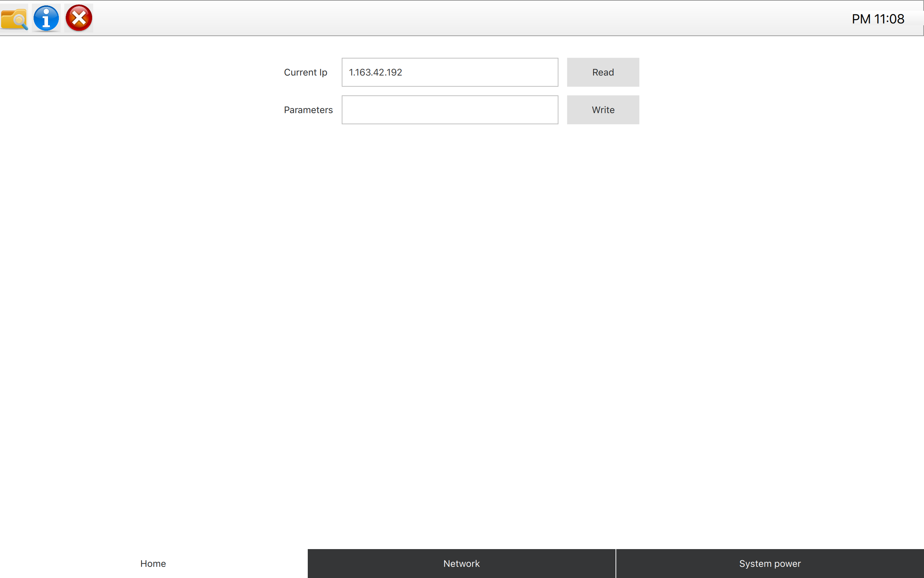Focus the Current Ip text field
924x578 pixels.
[x=449, y=72]
